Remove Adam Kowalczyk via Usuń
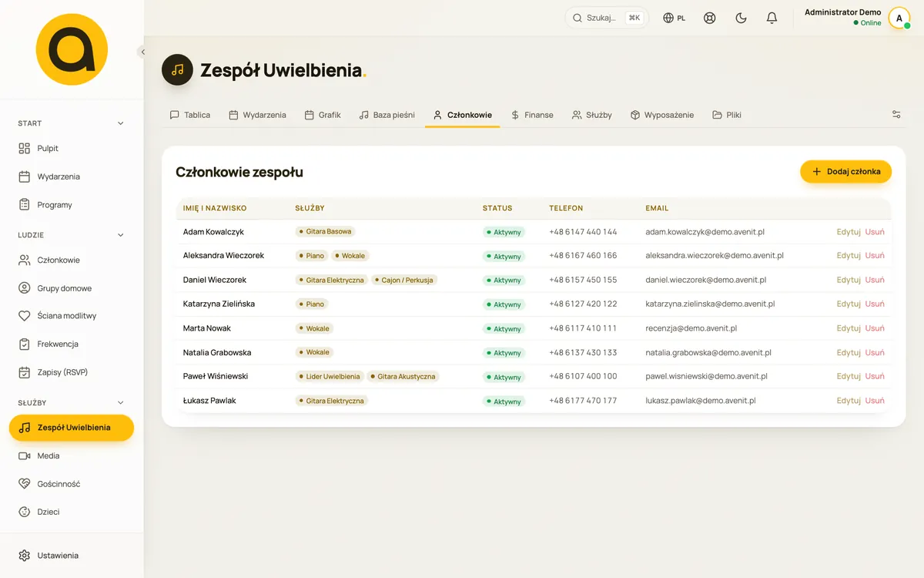The height and width of the screenshot is (578, 924). 875,232
